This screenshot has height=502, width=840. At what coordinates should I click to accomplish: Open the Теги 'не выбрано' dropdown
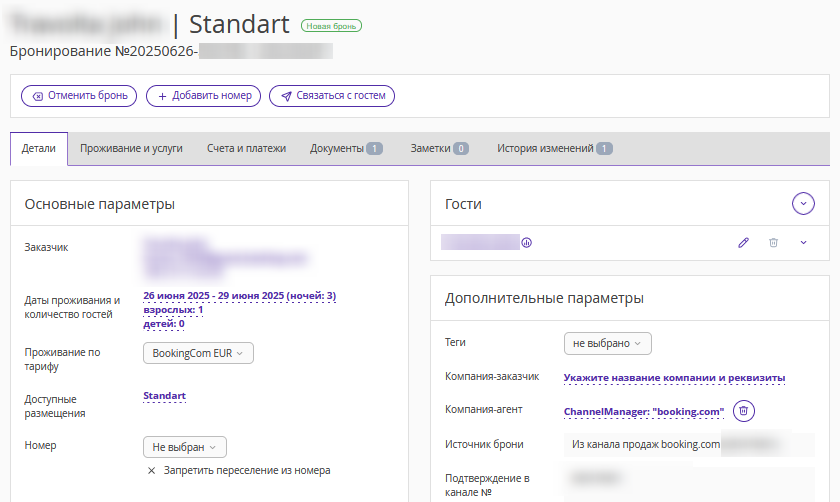(607, 343)
